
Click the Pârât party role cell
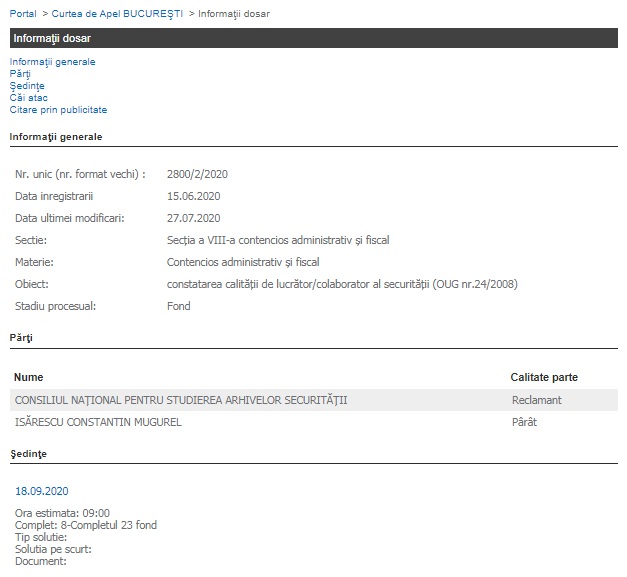pyautogui.click(x=524, y=422)
